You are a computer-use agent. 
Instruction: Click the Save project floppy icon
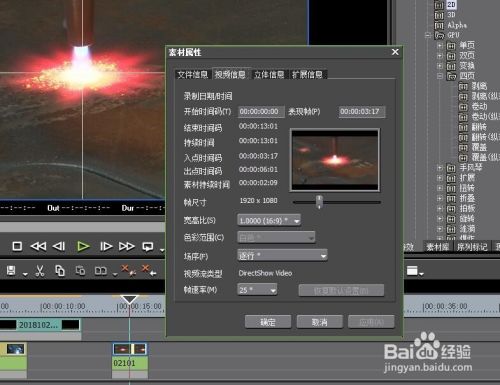[x=11, y=271]
